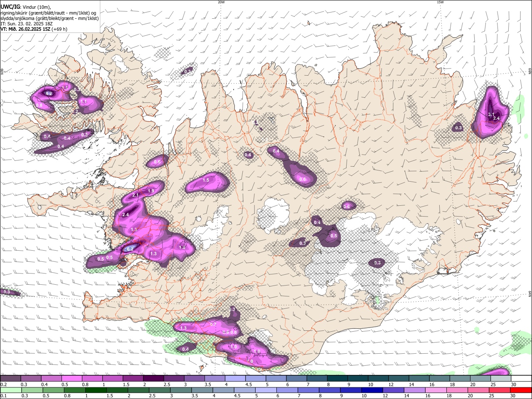Click the lavender 4 swatch on snow scale
This screenshot has width=532, height=399.
(x=235, y=379)
